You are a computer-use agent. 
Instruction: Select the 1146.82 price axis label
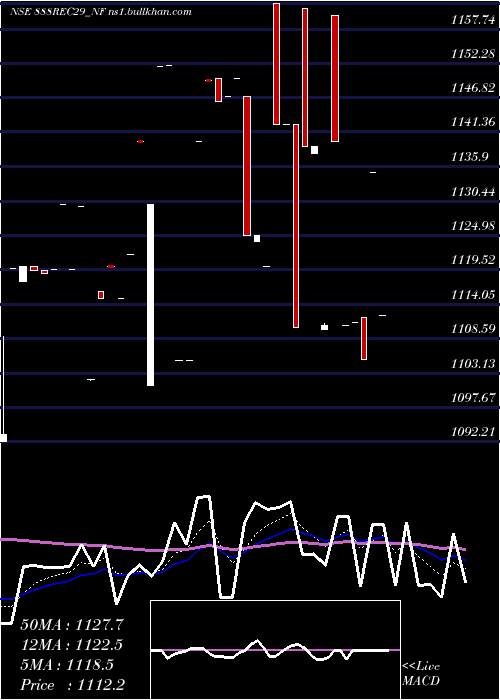pos(473,88)
